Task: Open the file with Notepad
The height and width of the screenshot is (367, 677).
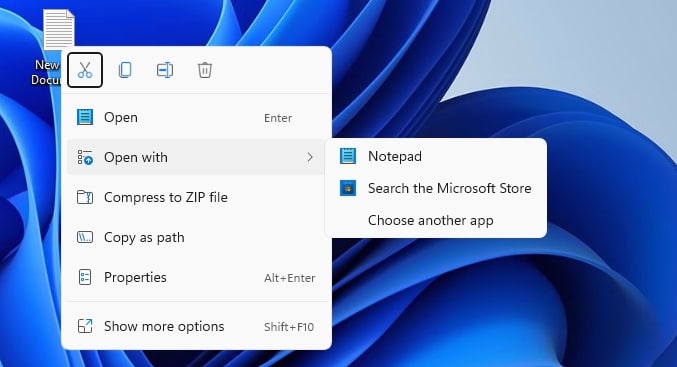Action: pos(436,156)
